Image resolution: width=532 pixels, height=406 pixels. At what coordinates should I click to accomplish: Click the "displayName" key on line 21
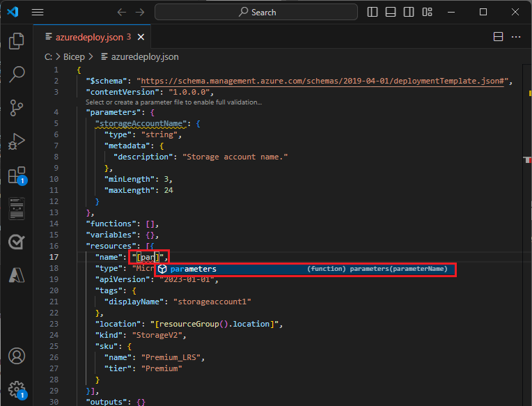point(134,302)
